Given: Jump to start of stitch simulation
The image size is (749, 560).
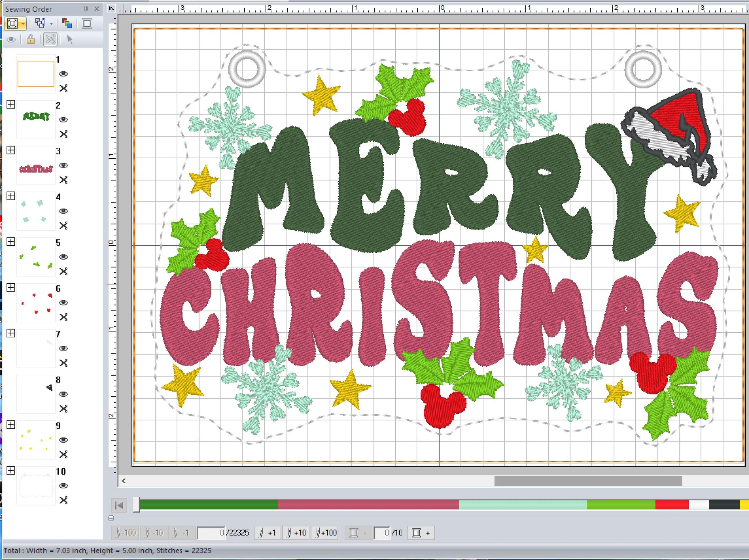Looking at the screenshot, I should coord(119,505).
